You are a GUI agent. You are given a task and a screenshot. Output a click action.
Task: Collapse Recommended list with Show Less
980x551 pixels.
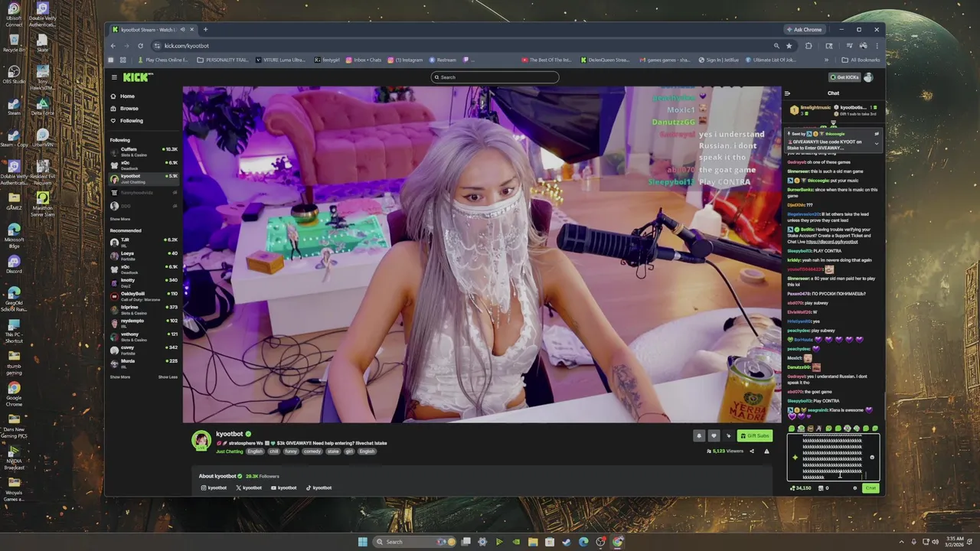click(x=168, y=377)
